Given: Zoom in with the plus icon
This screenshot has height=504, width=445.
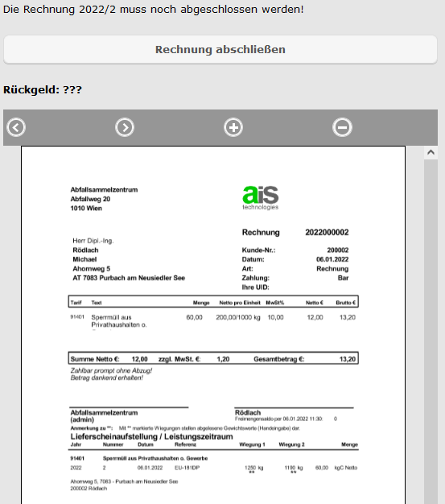Looking at the screenshot, I should (233, 127).
